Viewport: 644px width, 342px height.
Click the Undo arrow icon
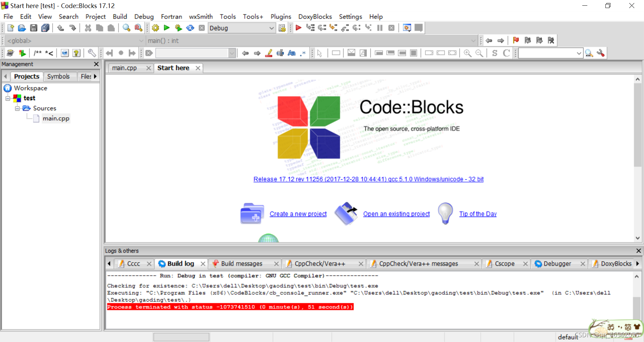click(x=61, y=28)
